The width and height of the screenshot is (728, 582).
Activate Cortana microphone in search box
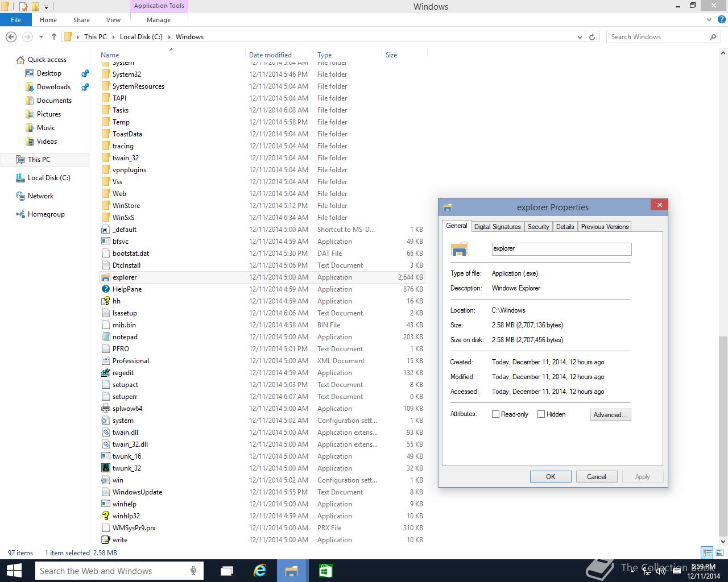click(x=193, y=571)
